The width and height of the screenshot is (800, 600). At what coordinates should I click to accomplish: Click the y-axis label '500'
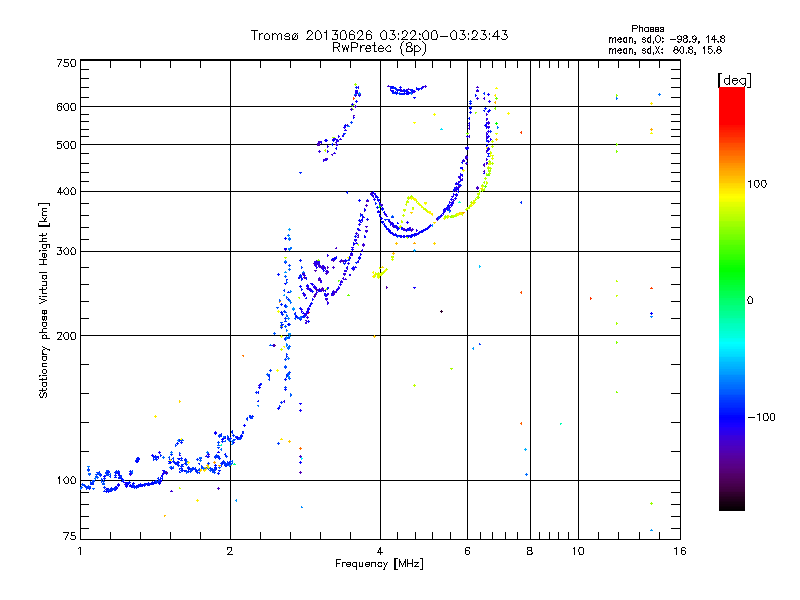[67, 145]
